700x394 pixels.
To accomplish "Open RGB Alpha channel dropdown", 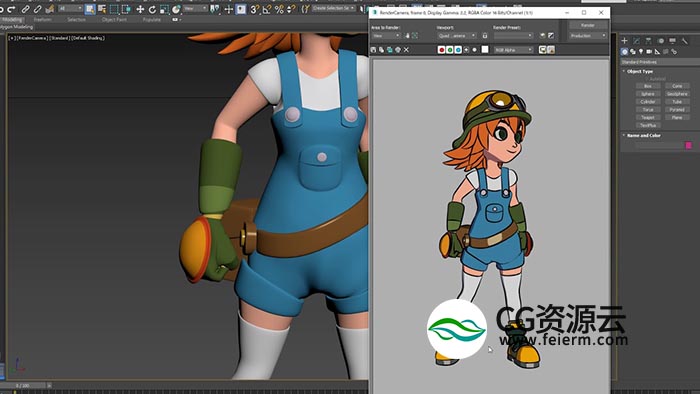I will [x=513, y=50].
